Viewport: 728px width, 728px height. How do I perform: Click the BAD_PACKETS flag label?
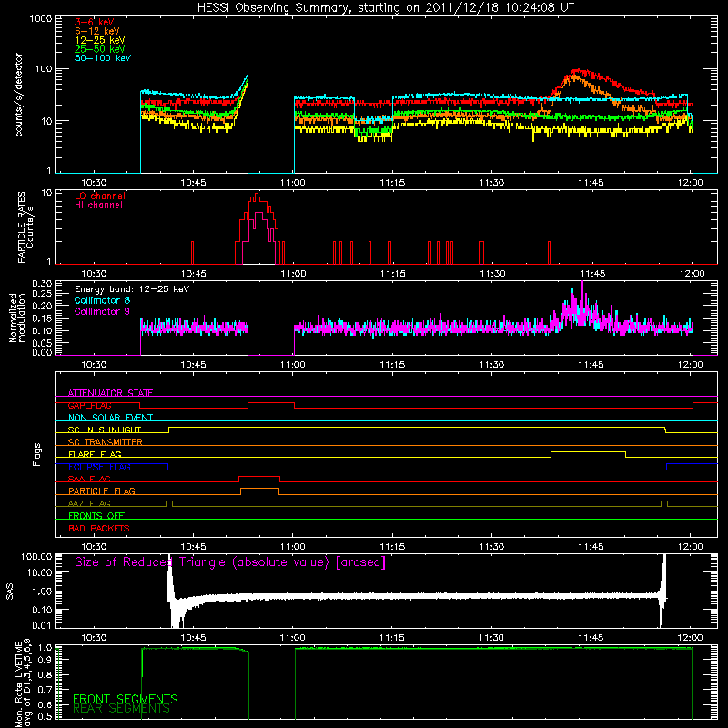tap(99, 528)
